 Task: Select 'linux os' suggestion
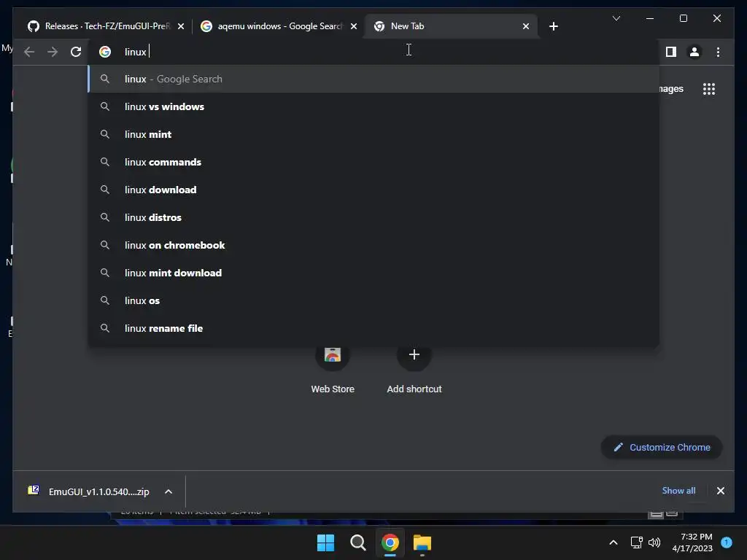[x=373, y=300]
